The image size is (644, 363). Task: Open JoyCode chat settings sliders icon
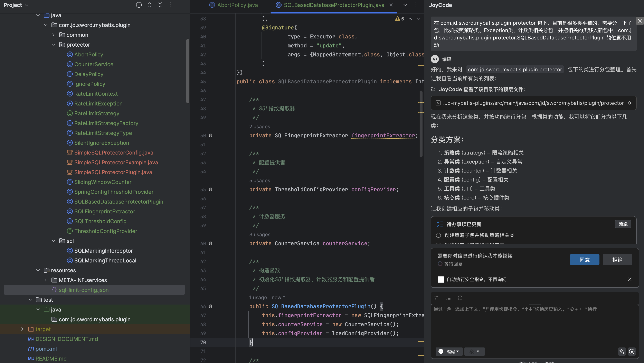tap(436, 298)
